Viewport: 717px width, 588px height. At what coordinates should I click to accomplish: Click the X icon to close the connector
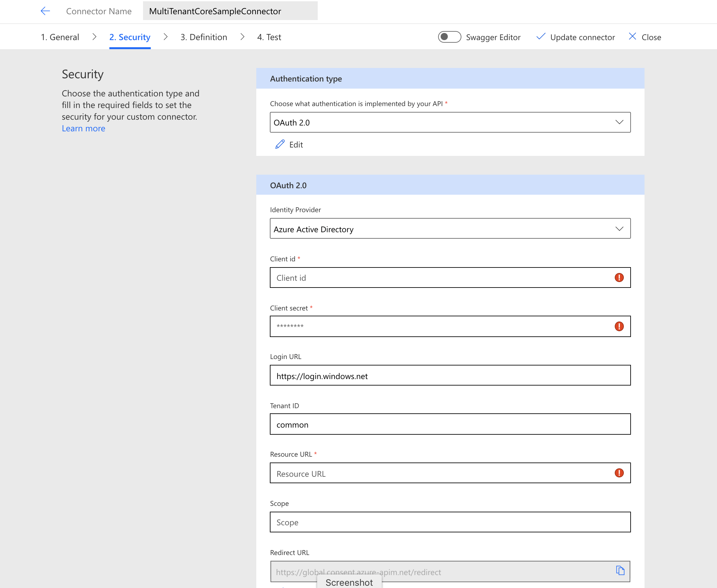pos(632,37)
